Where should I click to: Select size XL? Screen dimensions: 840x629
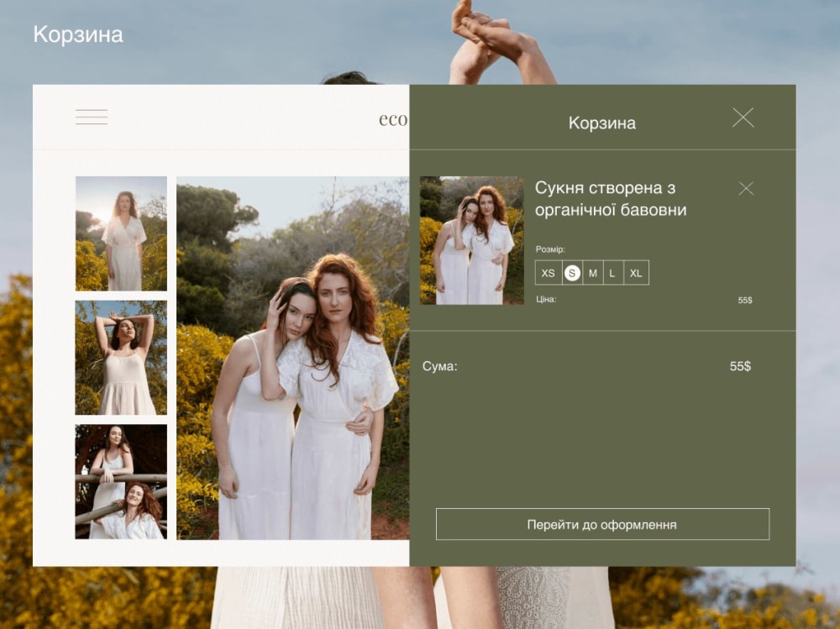pyautogui.click(x=636, y=273)
